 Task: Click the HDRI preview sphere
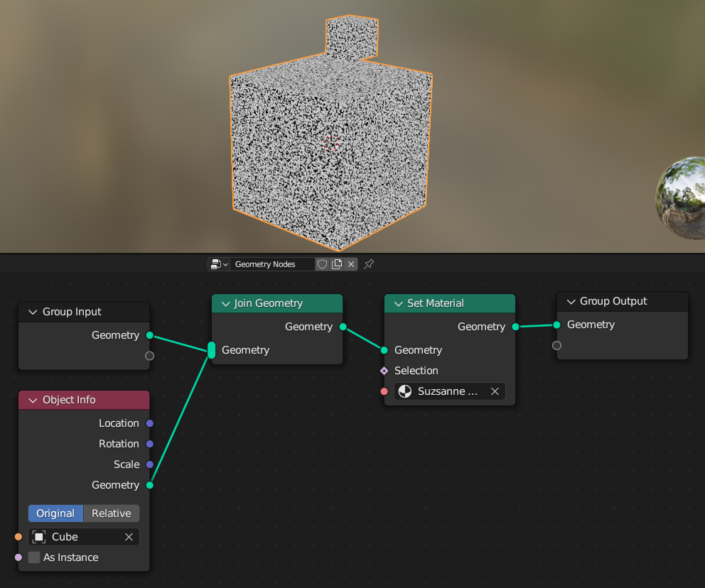pyautogui.click(x=681, y=197)
